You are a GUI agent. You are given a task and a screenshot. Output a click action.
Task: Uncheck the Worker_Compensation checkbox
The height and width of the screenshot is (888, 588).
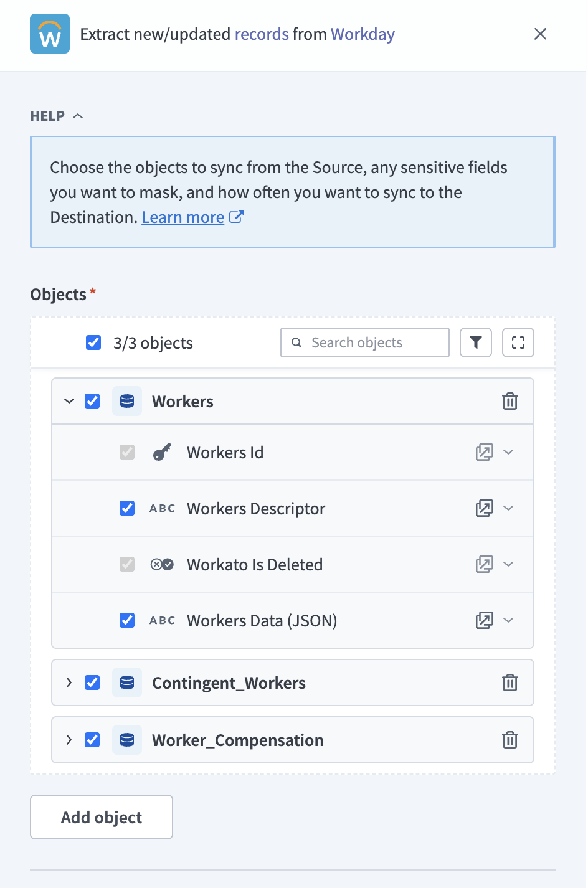click(92, 740)
